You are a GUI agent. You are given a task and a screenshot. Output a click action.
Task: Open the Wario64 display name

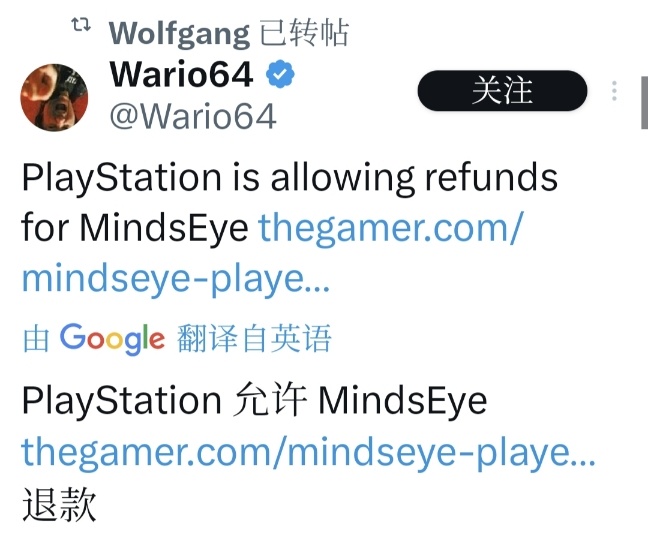[x=181, y=74]
